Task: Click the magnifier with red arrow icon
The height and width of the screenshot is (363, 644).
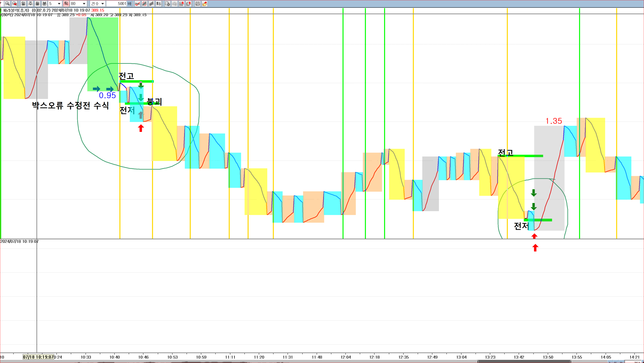Action: (14, 3)
